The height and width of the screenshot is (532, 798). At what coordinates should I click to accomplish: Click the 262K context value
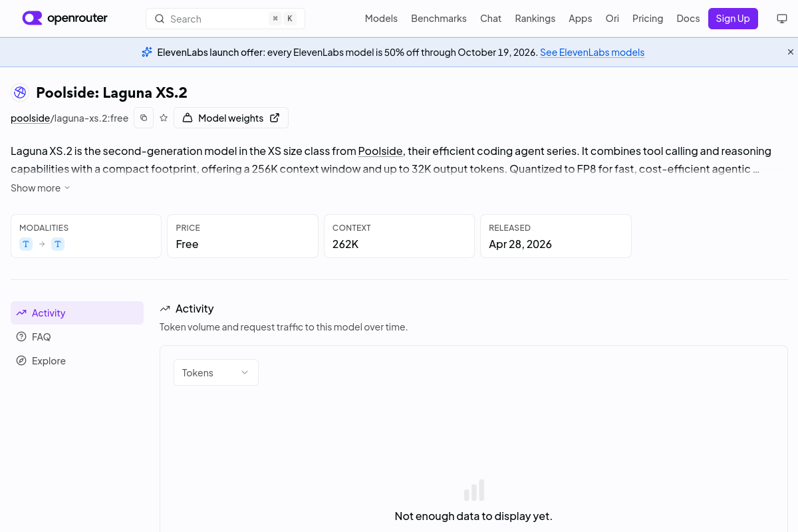[x=346, y=244]
